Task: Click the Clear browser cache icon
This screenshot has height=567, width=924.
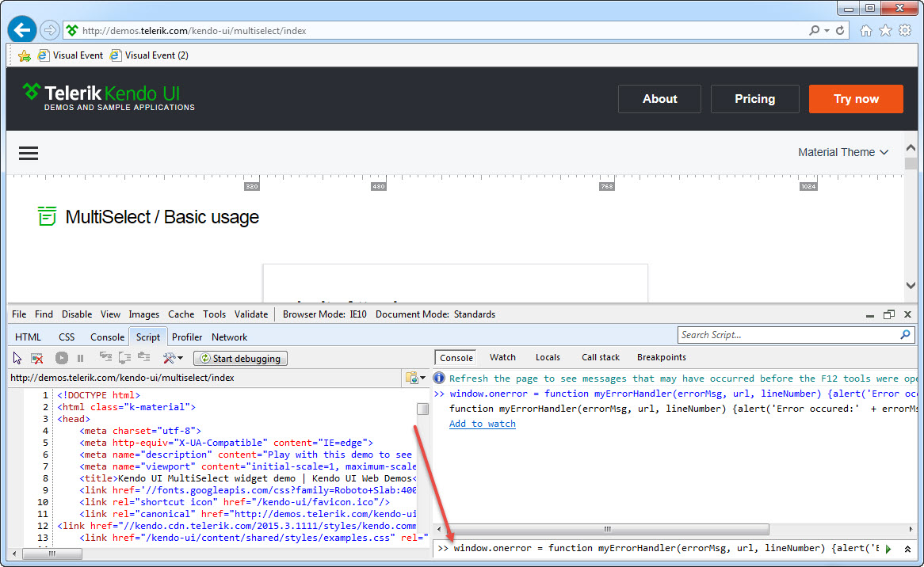Action: click(36, 359)
